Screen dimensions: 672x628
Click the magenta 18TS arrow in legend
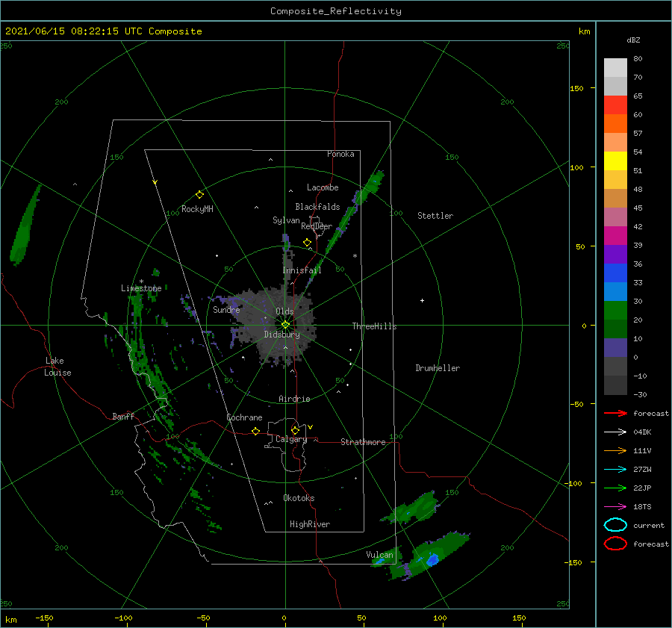[x=615, y=507]
